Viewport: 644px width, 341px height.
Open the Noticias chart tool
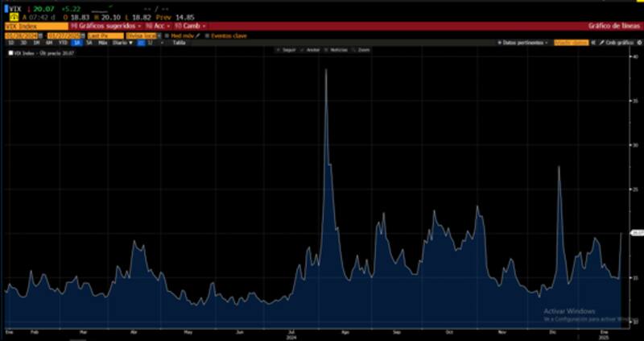338,50
